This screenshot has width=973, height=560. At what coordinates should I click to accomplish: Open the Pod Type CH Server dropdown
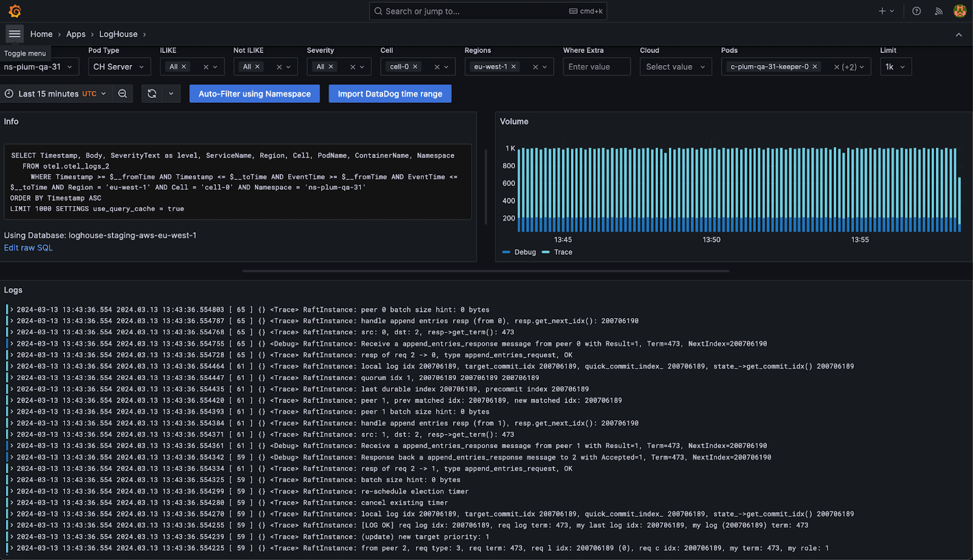[x=119, y=67]
